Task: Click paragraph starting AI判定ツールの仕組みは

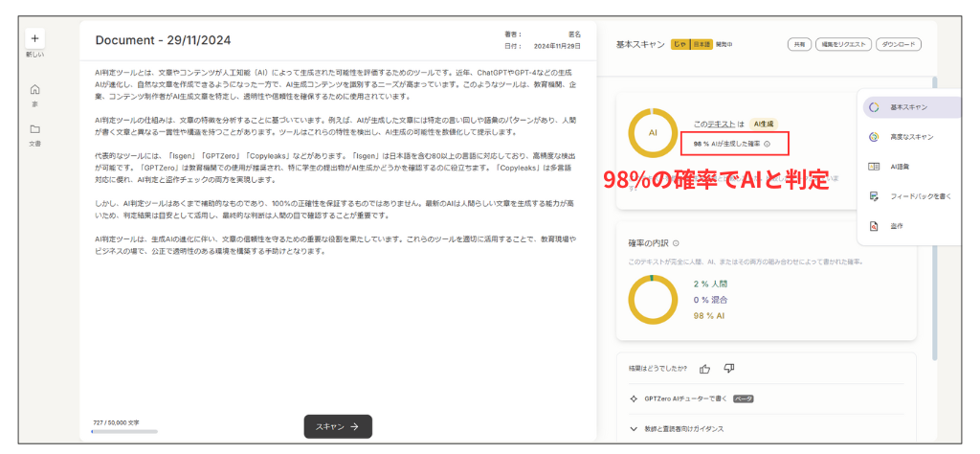Action: [336, 125]
